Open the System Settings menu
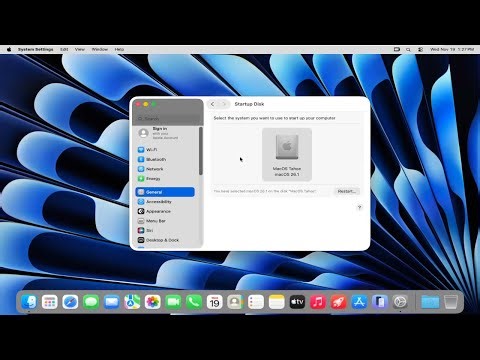Screen dimensions: 480x360 click(36, 49)
